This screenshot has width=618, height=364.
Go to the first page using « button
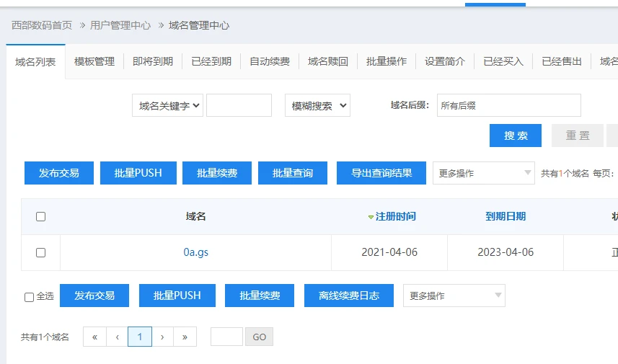tap(94, 337)
